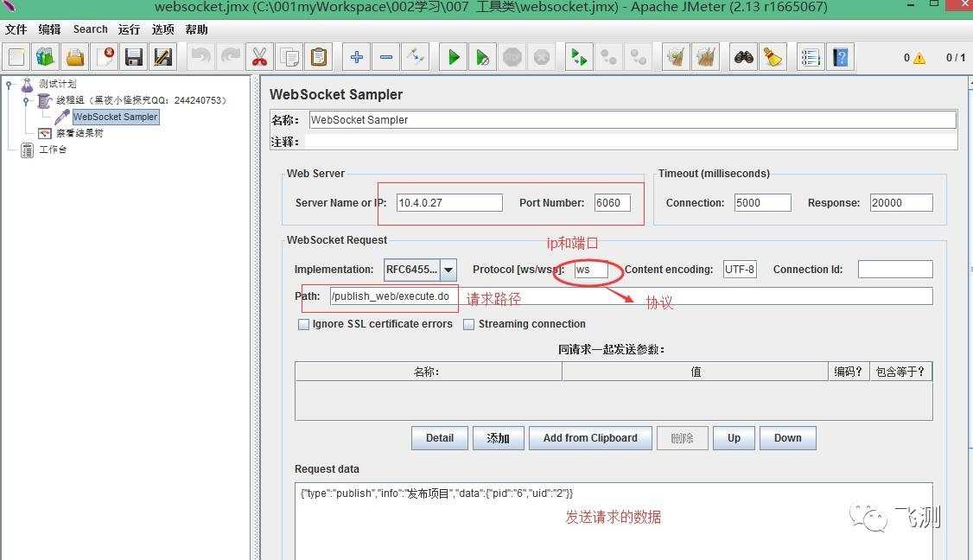
Task: Save the test plan with floppy icon
Action: click(133, 58)
